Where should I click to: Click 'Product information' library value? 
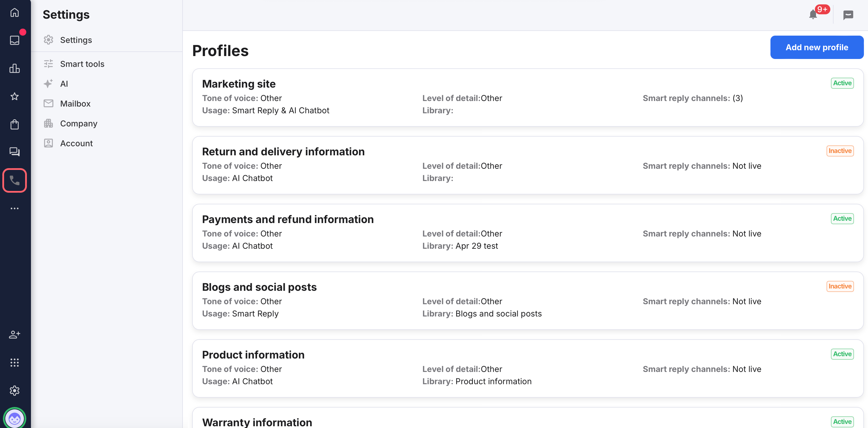493,381
